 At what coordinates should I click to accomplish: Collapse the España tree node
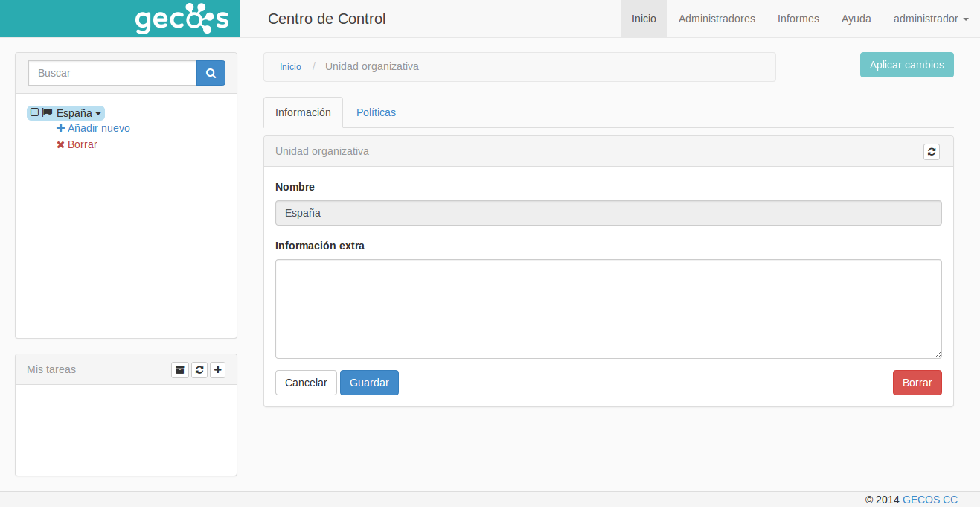[34, 112]
